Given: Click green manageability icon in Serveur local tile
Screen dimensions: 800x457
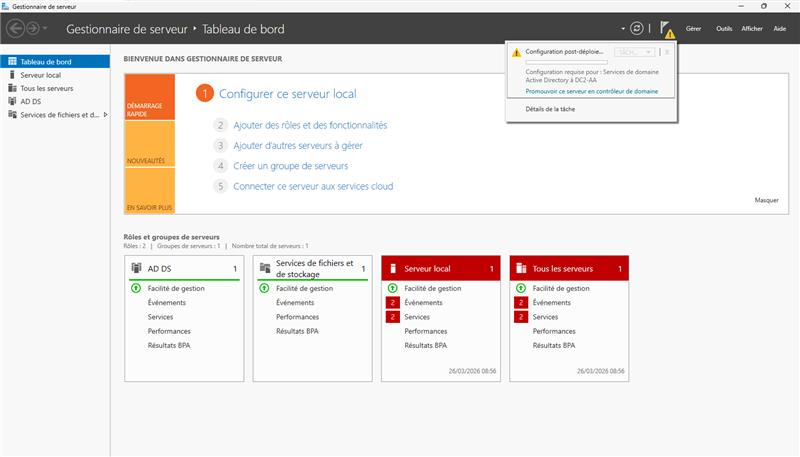Looking at the screenshot, I should 392,288.
